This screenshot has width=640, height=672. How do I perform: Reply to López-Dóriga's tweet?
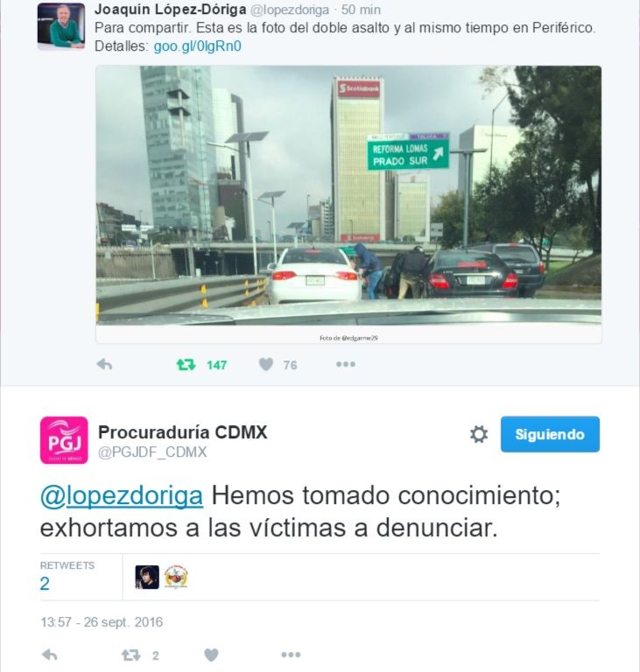[104, 364]
